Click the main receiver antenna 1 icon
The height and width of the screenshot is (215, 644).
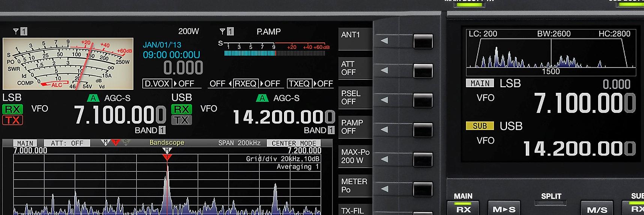tap(20, 32)
